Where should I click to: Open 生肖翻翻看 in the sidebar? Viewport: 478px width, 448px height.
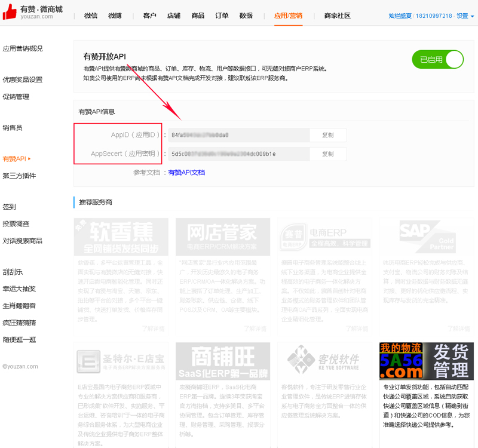[x=19, y=306]
